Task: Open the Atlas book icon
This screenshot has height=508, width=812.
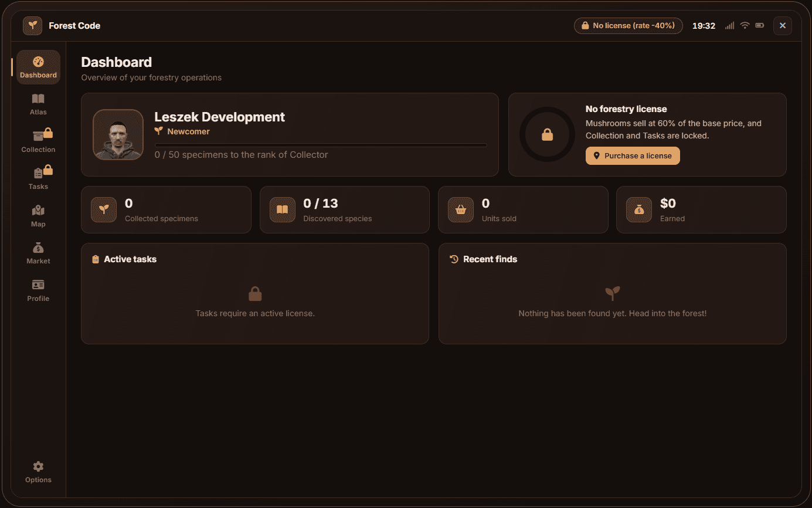Action: (38, 99)
